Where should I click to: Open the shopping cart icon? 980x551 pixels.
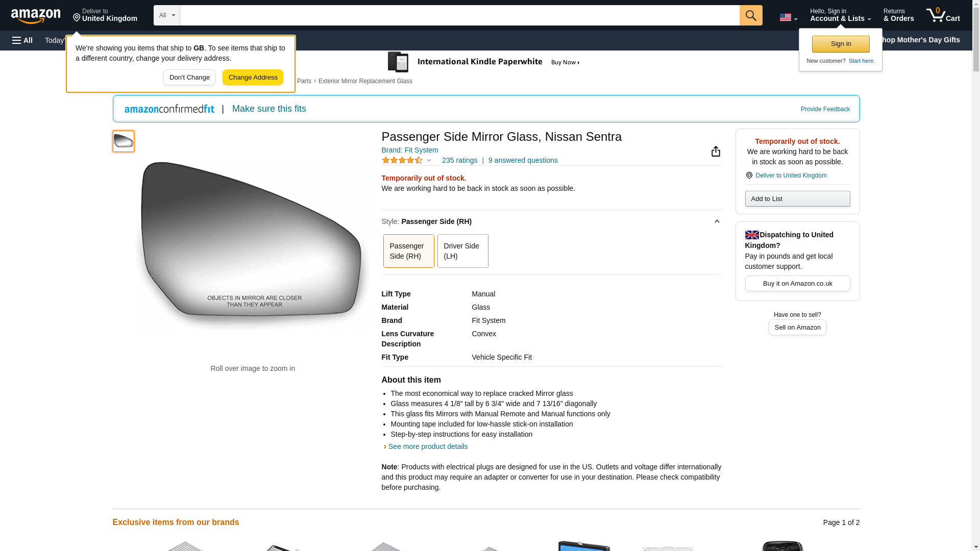[943, 15]
